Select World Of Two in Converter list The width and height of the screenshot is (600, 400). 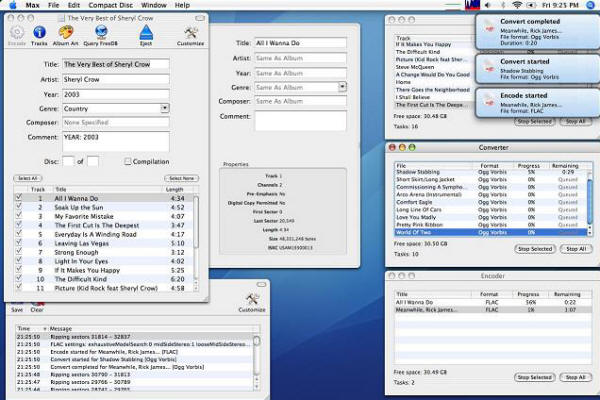[x=491, y=232]
